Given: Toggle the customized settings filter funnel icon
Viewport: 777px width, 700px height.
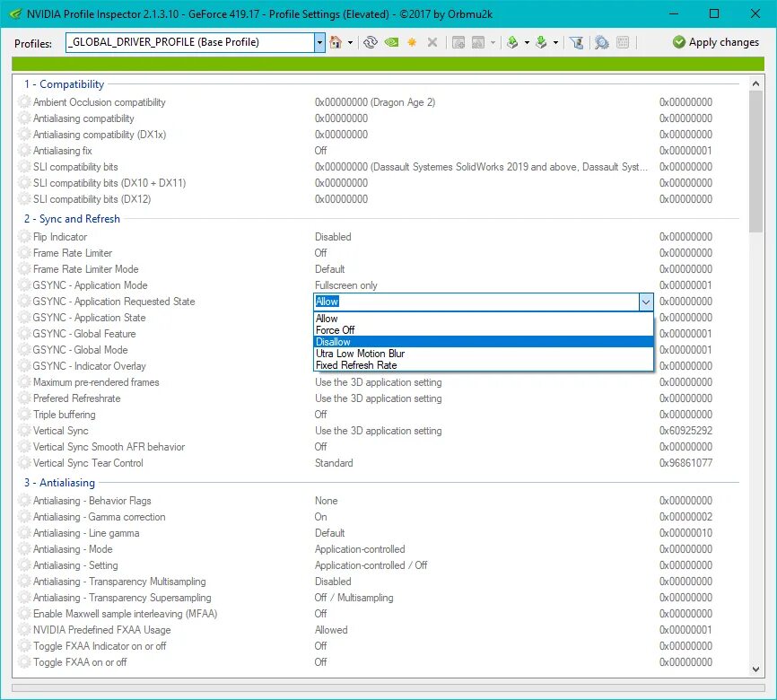Looking at the screenshot, I should coord(576,42).
